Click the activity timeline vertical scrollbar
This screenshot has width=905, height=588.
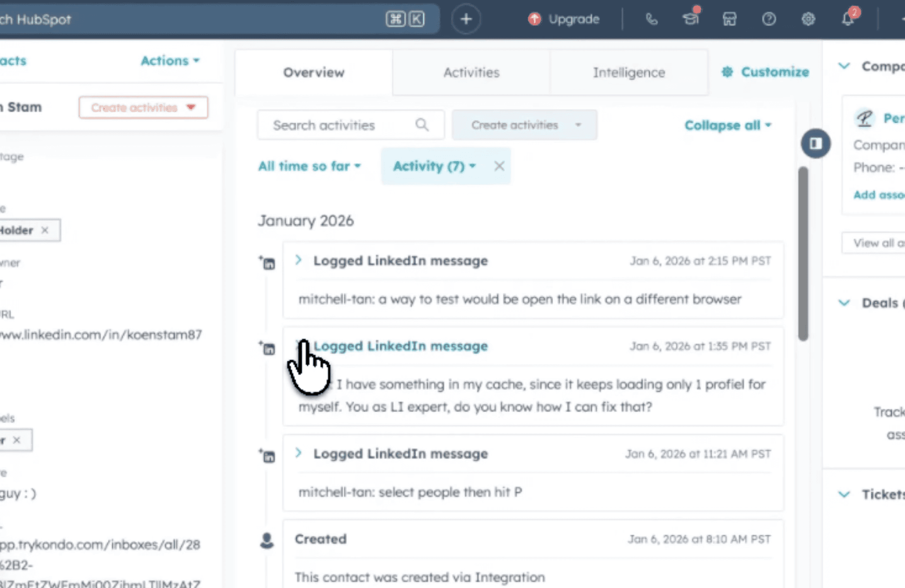tap(803, 253)
